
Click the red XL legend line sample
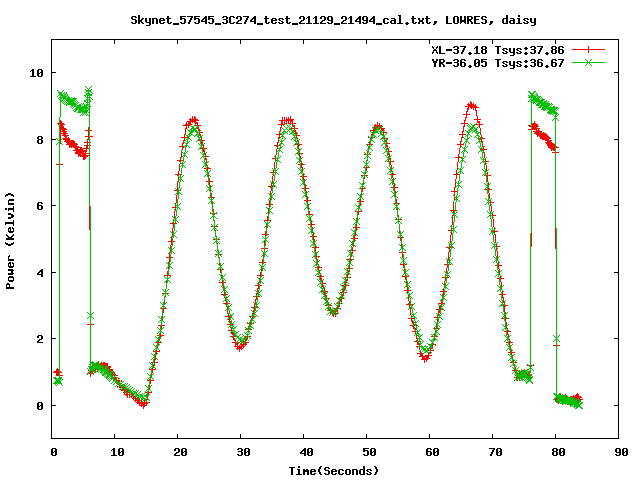[x=588, y=50]
